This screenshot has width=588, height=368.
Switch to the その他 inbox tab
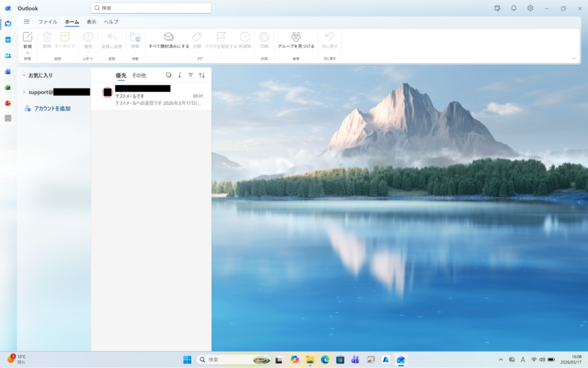coord(139,75)
